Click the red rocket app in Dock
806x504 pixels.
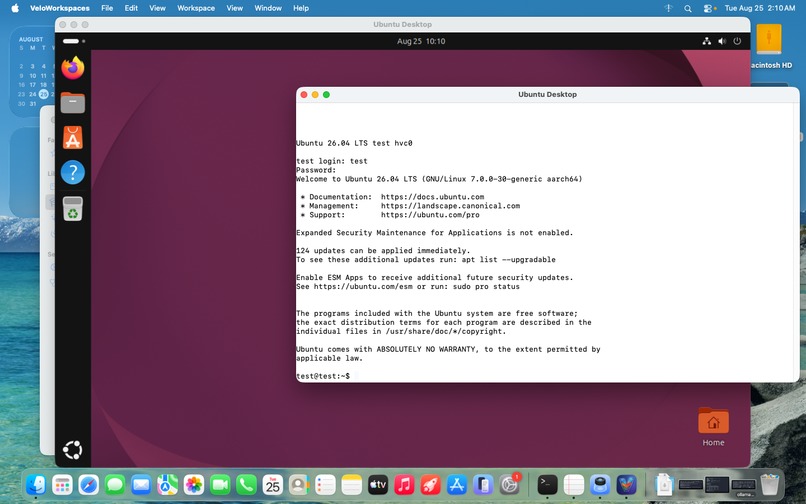tap(430, 484)
